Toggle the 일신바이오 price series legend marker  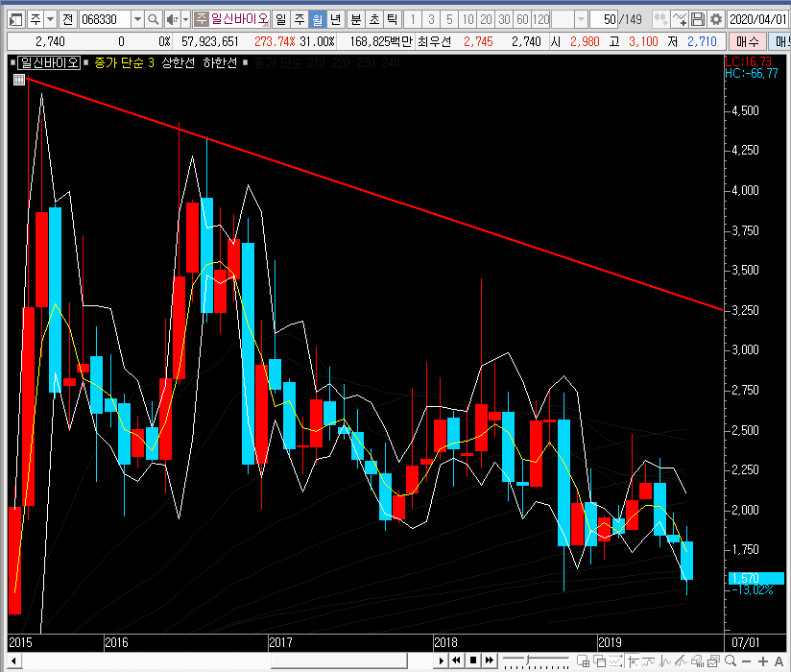click(12, 62)
